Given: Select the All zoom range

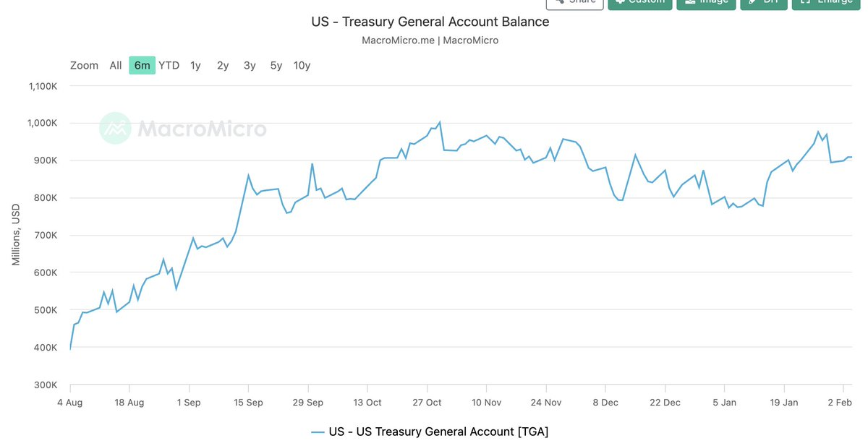Looking at the screenshot, I should point(116,66).
